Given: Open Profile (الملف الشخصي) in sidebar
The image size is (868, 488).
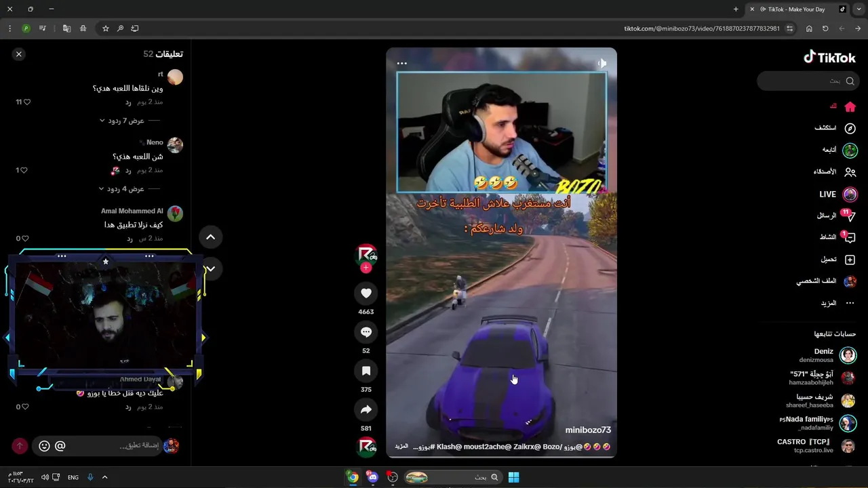Looking at the screenshot, I should click(x=826, y=281).
